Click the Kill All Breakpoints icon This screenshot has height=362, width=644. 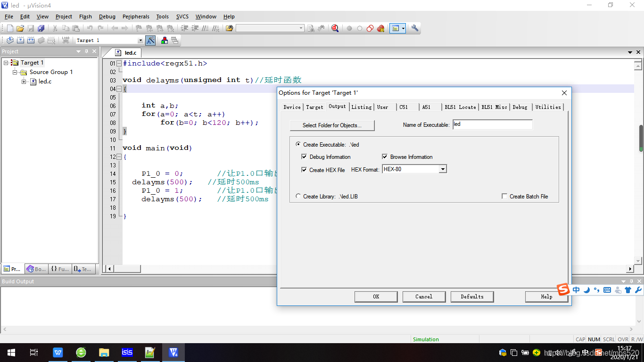click(x=380, y=28)
